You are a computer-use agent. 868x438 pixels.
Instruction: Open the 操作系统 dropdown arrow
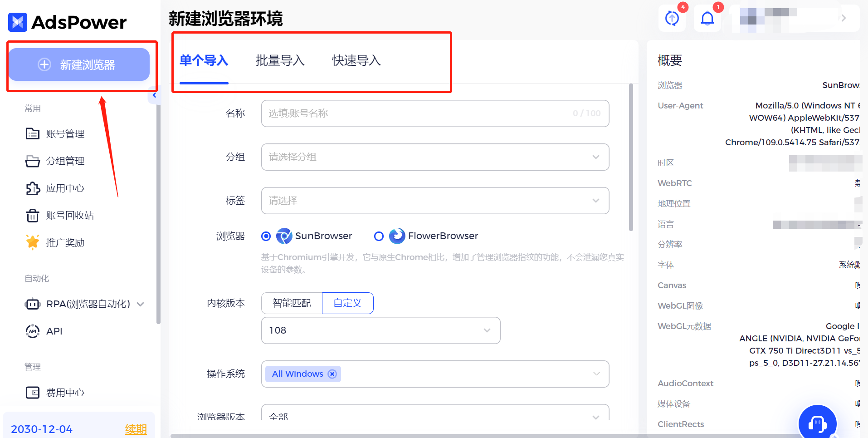pyautogui.click(x=596, y=374)
